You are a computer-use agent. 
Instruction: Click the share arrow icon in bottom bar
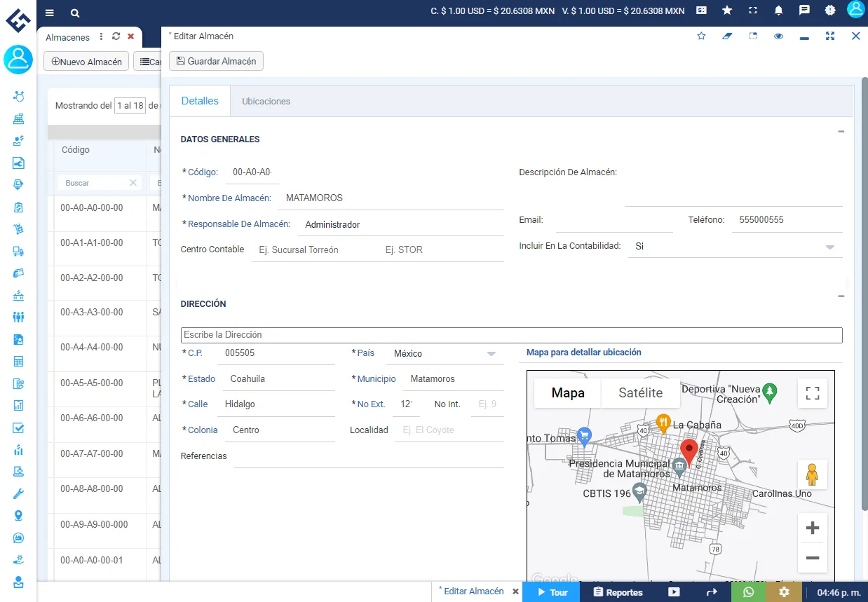point(712,592)
